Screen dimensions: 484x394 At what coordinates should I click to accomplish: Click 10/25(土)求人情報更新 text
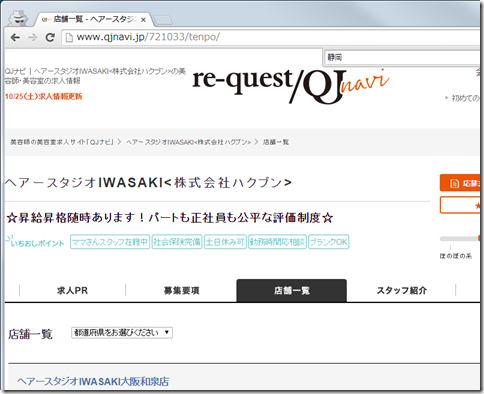pos(43,96)
